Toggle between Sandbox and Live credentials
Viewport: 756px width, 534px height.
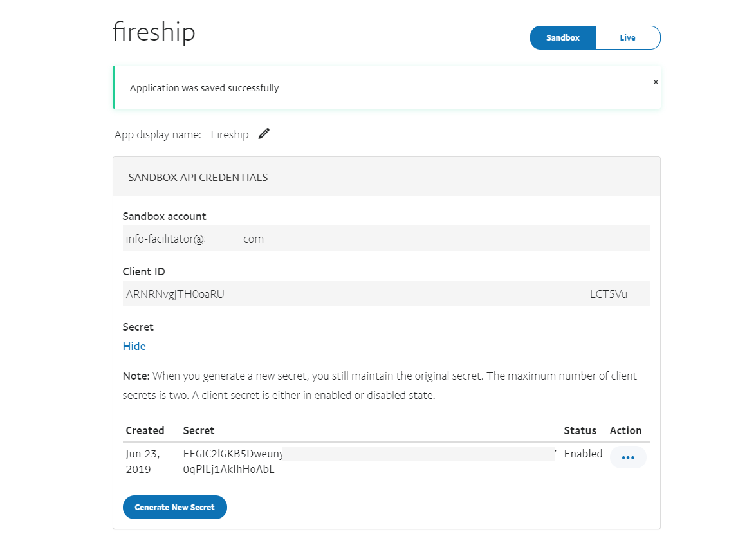[x=595, y=37]
